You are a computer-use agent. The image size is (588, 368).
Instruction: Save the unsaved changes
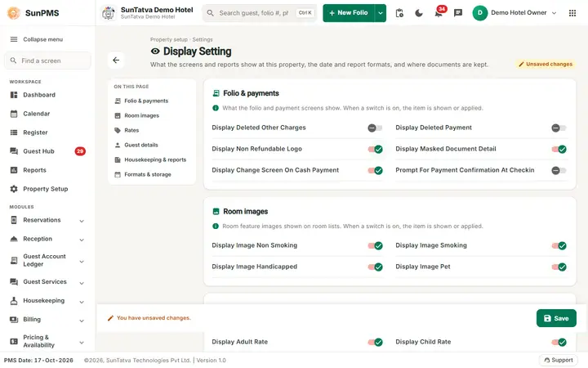click(556, 318)
